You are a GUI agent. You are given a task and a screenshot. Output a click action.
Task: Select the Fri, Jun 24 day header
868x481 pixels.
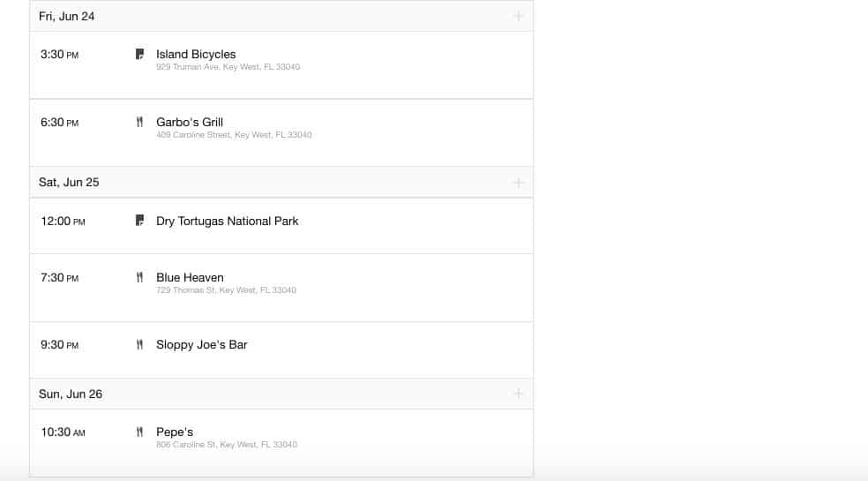(x=281, y=16)
